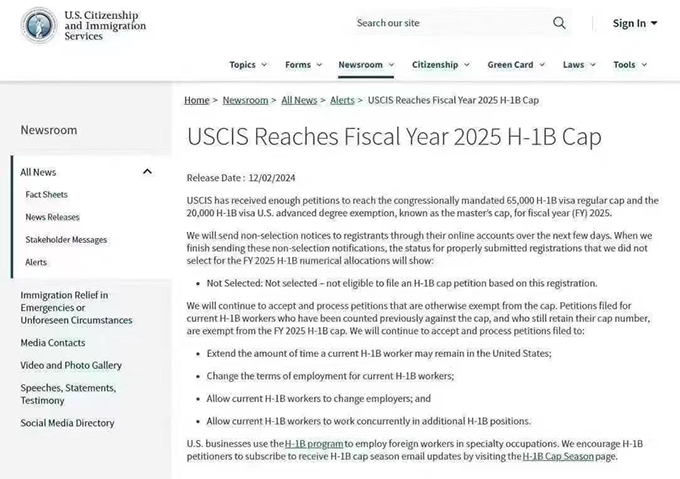Open the Newsroom navigation menu

(x=366, y=65)
